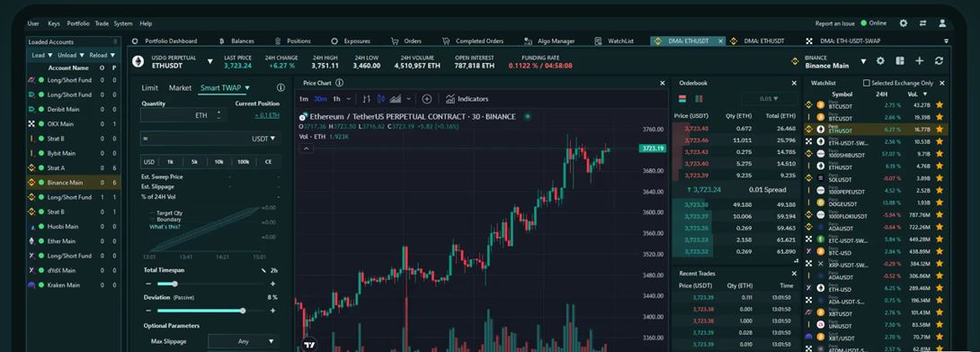Toggle the favorite star for UNIUSDT

coord(939,324)
